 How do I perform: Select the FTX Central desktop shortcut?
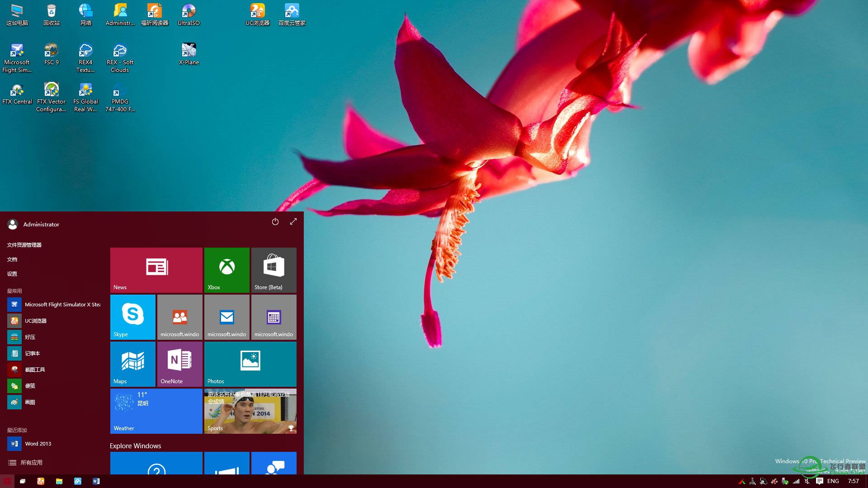click(17, 94)
